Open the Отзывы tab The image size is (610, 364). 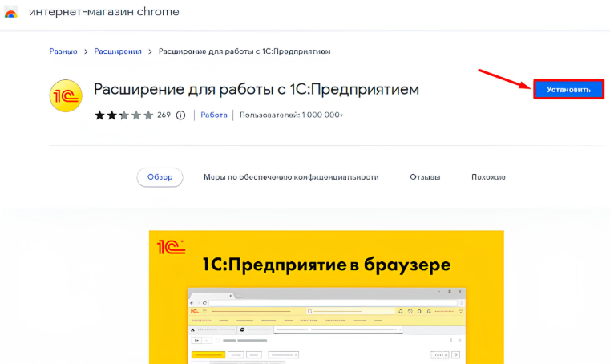425,177
